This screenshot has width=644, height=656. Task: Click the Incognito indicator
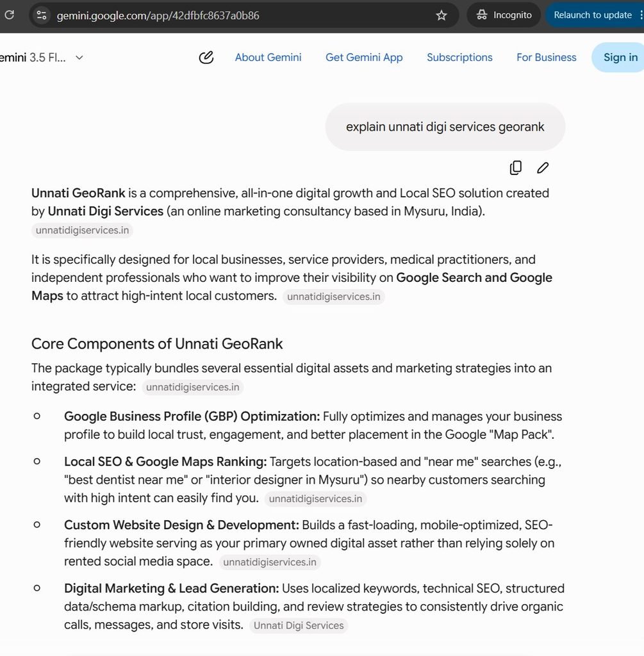[504, 15]
